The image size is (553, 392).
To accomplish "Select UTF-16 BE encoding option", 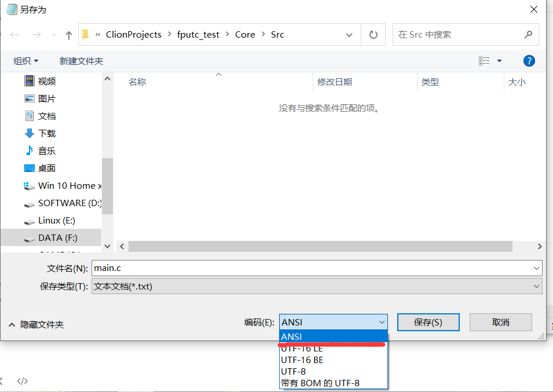I will (302, 360).
